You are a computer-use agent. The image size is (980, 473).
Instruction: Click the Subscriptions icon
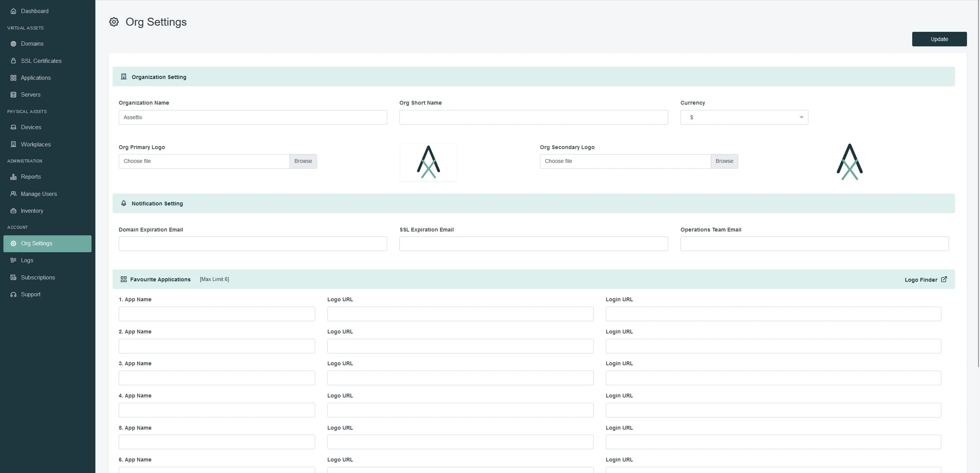[13, 277]
